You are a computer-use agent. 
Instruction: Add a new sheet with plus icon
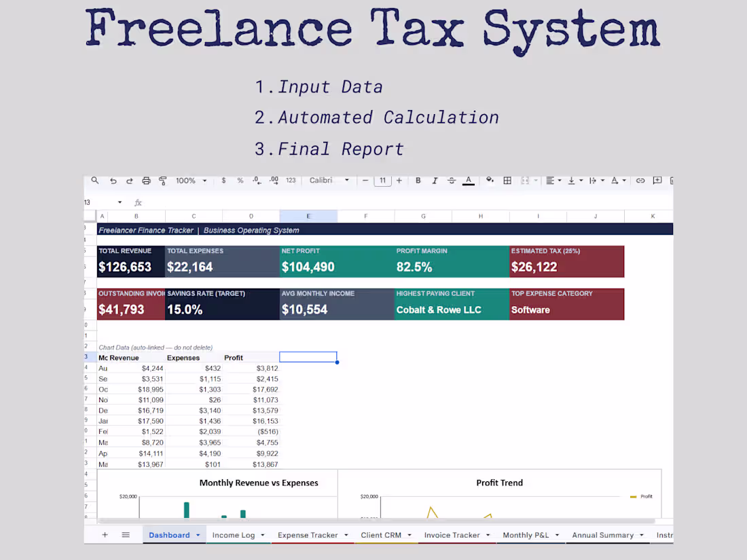[105, 535]
